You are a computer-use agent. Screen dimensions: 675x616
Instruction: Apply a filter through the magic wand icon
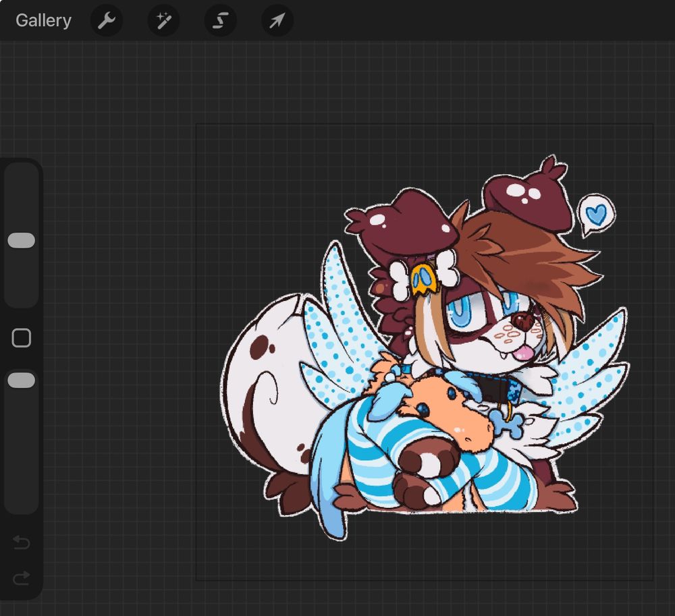163,20
